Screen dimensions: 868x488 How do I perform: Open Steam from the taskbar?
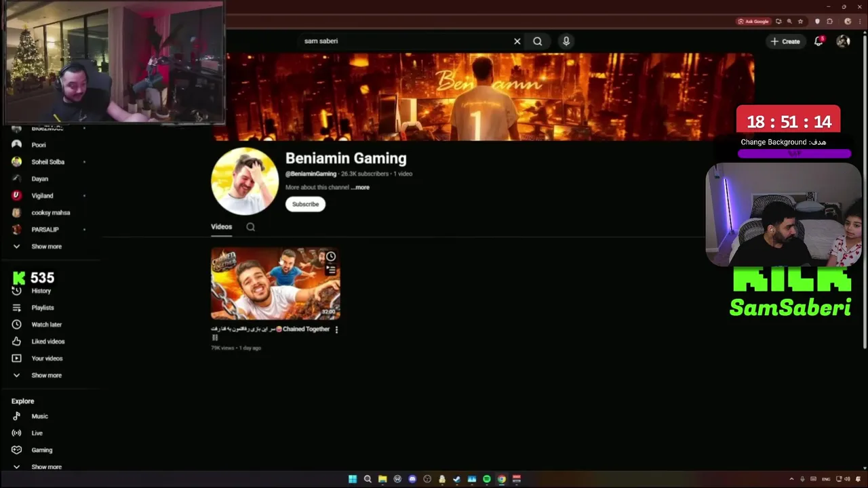click(457, 479)
